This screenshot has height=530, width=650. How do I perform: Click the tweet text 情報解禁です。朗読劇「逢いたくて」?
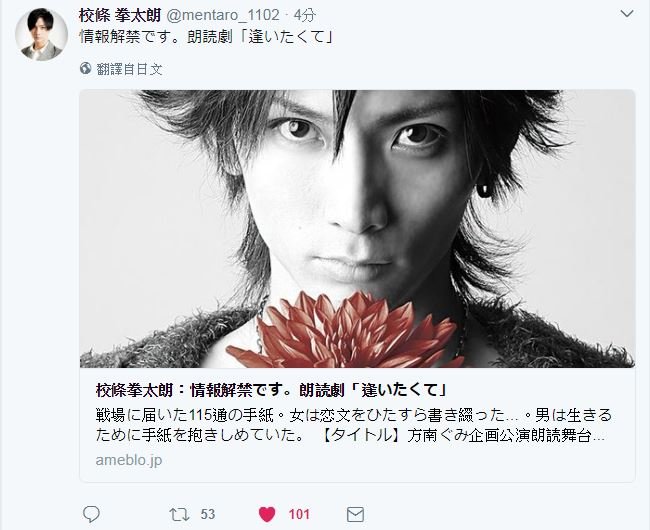(x=206, y=37)
